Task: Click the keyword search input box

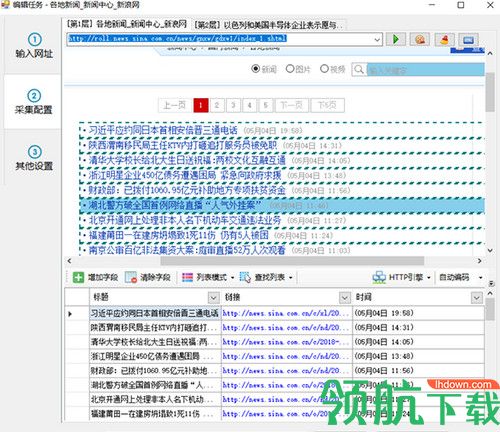Action: coord(426,70)
